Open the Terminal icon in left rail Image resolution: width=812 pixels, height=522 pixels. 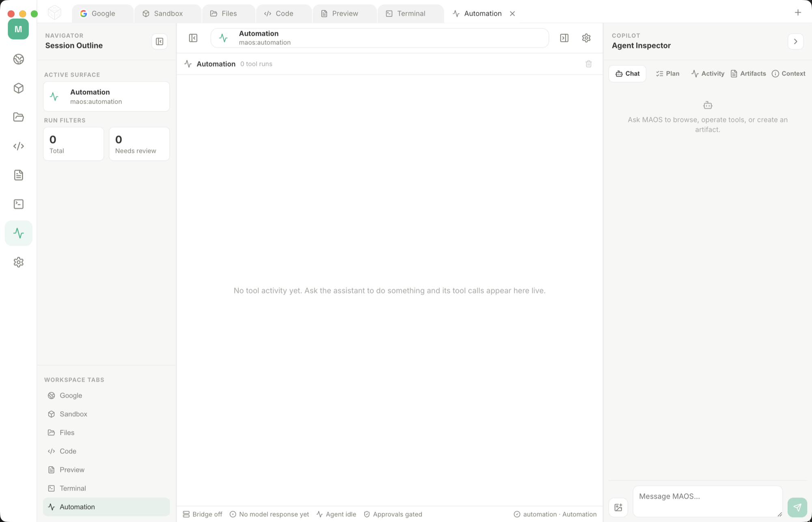tap(19, 204)
